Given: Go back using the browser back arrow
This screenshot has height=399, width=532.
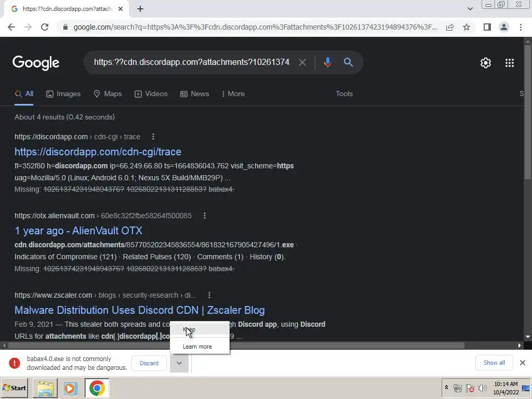Looking at the screenshot, I should 11,27.
